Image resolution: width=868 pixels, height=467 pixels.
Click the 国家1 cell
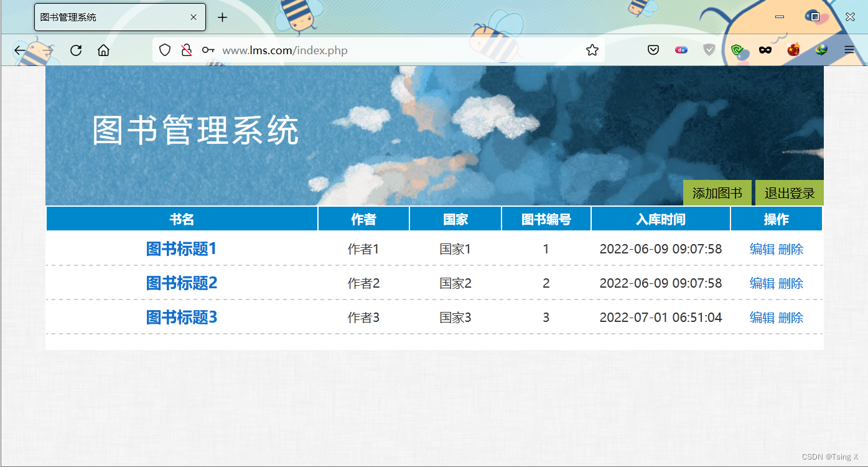pyautogui.click(x=455, y=249)
